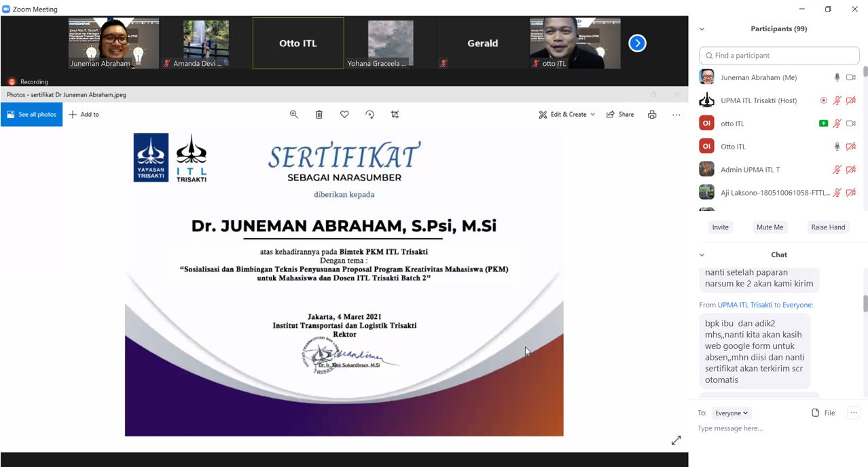868x467 pixels.
Task: Click the muted mic icon on Gerald's tile
Action: pos(444,64)
